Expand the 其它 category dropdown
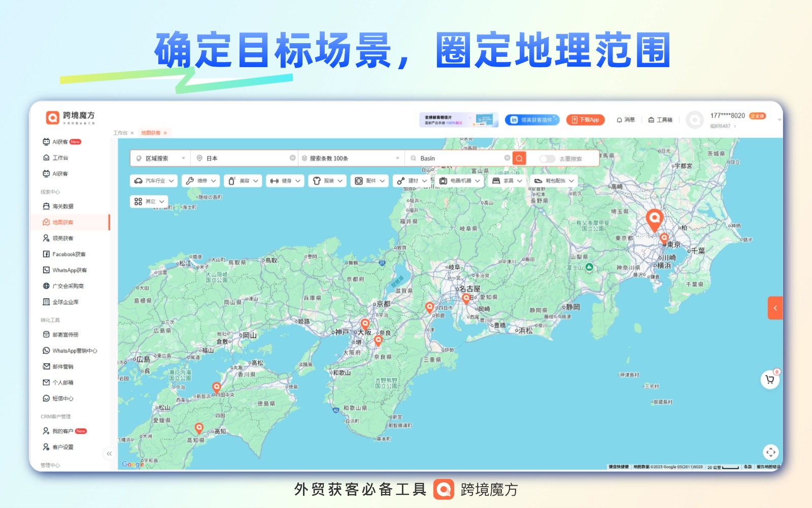Image resolution: width=812 pixels, height=508 pixels. [149, 202]
